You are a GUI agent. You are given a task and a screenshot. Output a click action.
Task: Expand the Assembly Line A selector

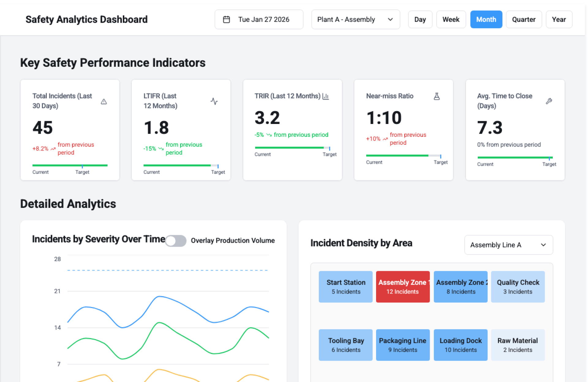pos(508,245)
